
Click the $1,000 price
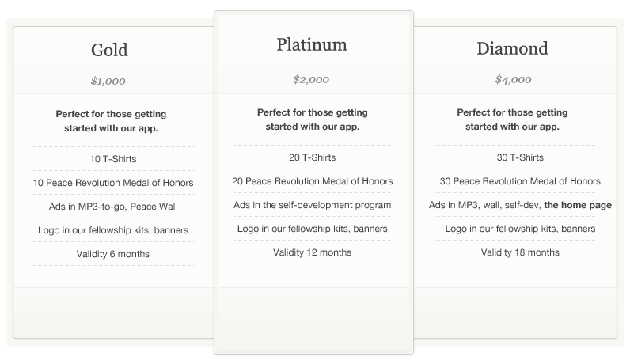(108, 81)
